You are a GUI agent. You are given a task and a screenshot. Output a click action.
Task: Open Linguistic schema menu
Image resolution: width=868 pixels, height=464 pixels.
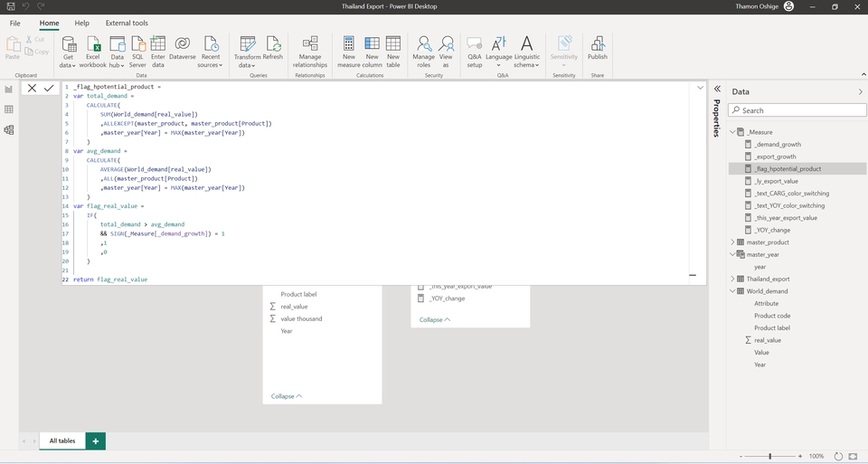coord(526,52)
